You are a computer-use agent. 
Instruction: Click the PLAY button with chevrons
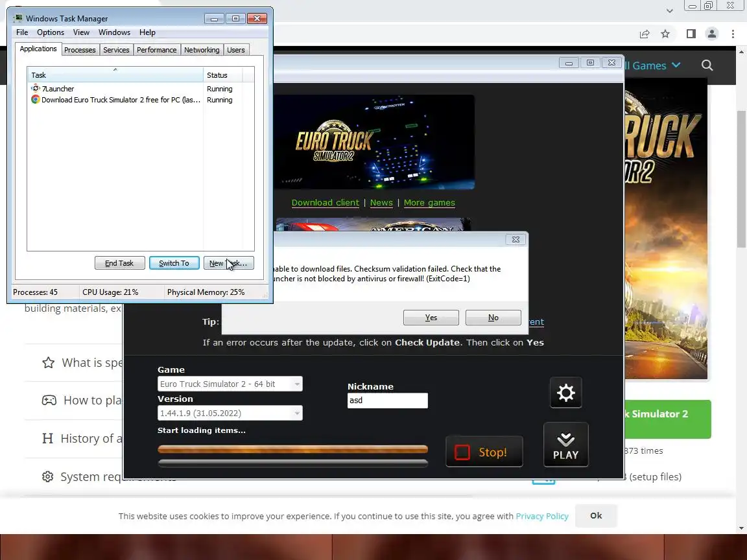565,445
